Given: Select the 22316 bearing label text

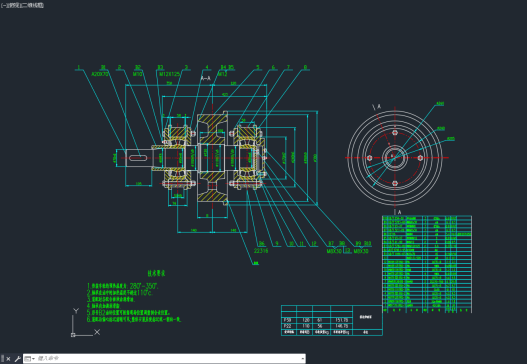Looking at the screenshot, I should pos(261,251).
